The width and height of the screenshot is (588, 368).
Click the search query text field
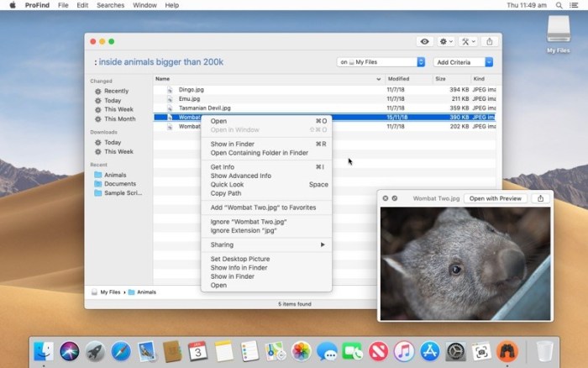(x=210, y=62)
